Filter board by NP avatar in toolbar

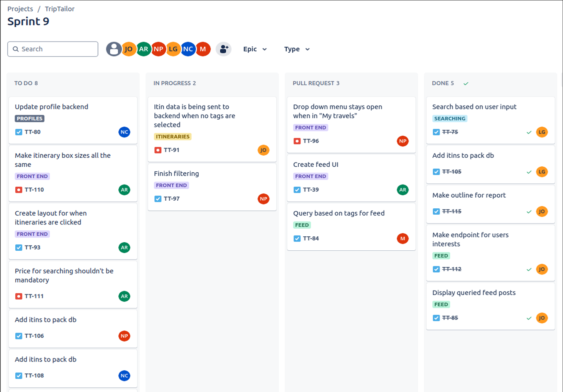coord(159,49)
